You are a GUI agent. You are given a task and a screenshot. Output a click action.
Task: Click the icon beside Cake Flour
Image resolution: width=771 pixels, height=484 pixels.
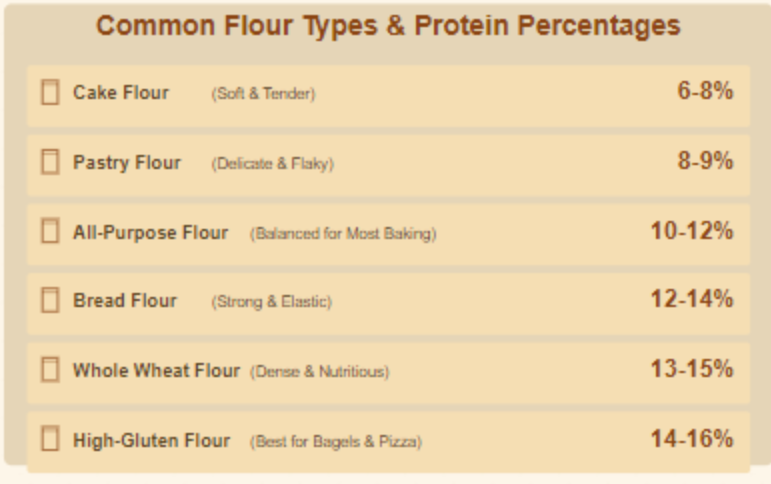pos(50,92)
